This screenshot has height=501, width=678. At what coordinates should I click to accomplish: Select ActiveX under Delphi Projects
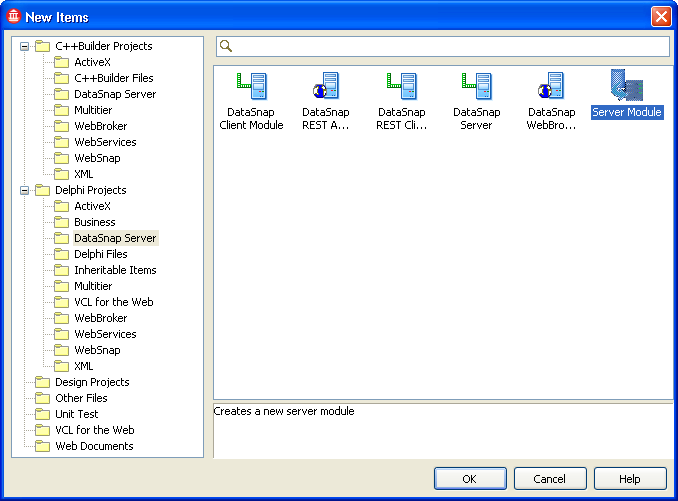tap(93, 206)
